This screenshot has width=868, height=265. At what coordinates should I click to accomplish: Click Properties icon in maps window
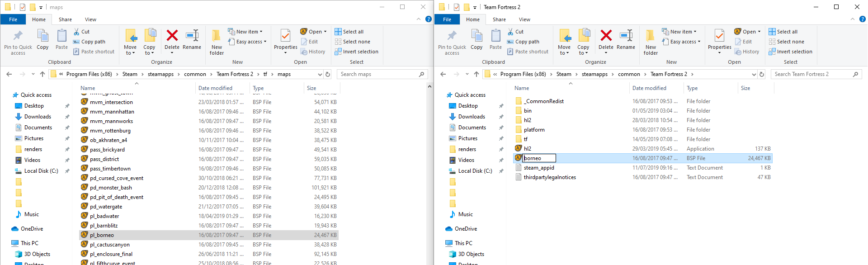point(285,36)
